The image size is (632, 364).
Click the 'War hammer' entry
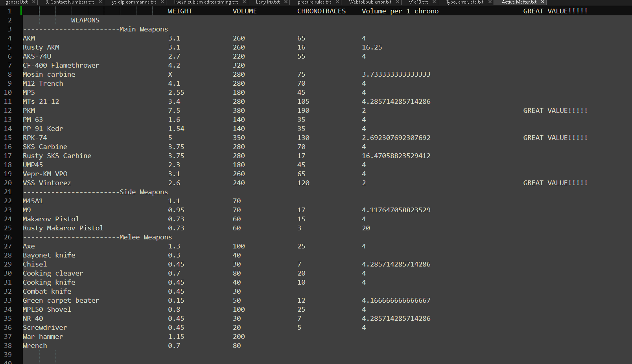point(43,336)
